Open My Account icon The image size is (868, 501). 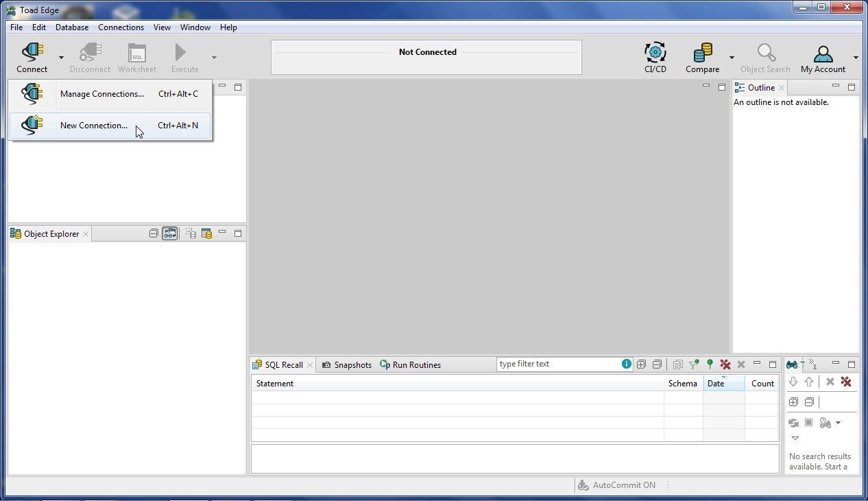[823, 54]
